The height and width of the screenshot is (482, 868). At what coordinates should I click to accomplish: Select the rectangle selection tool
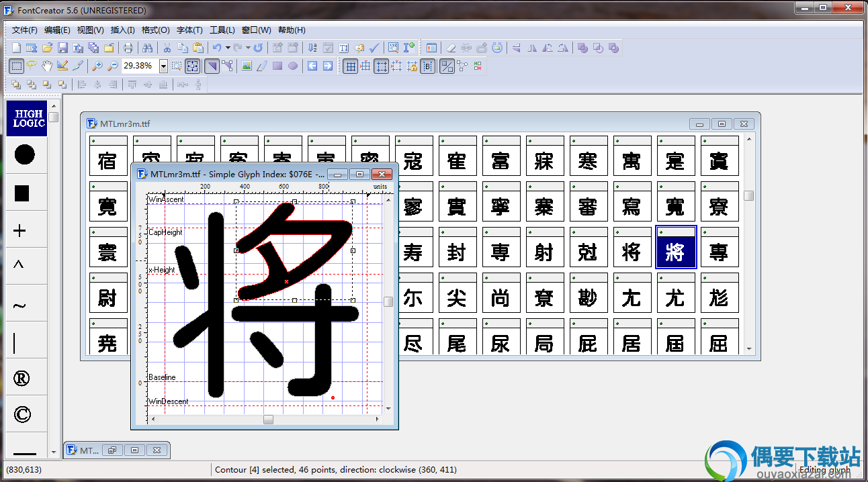click(x=17, y=66)
